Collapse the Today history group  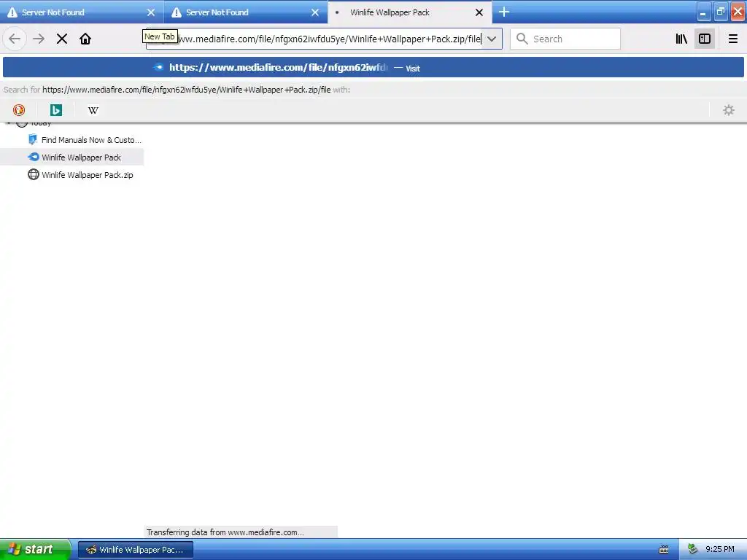click(x=9, y=122)
